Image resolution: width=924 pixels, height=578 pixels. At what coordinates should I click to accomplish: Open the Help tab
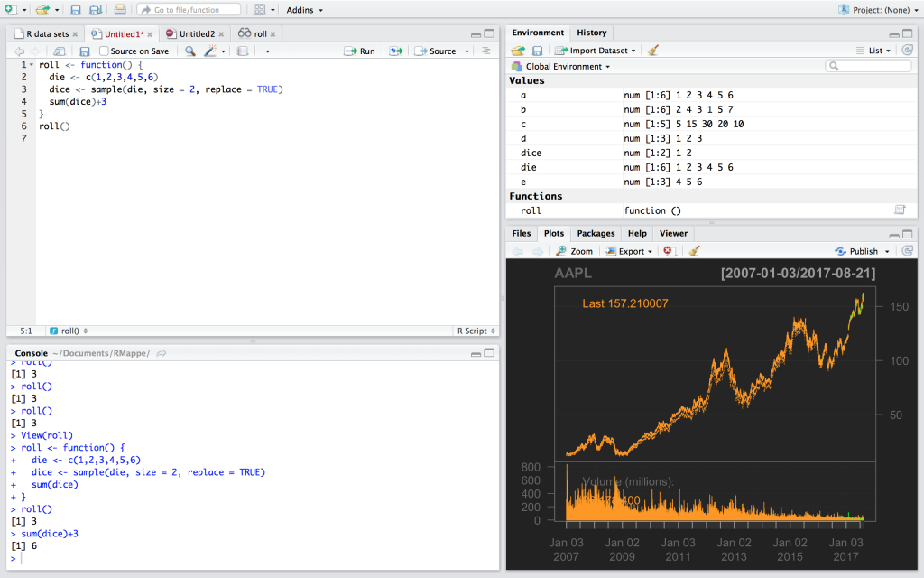click(637, 234)
